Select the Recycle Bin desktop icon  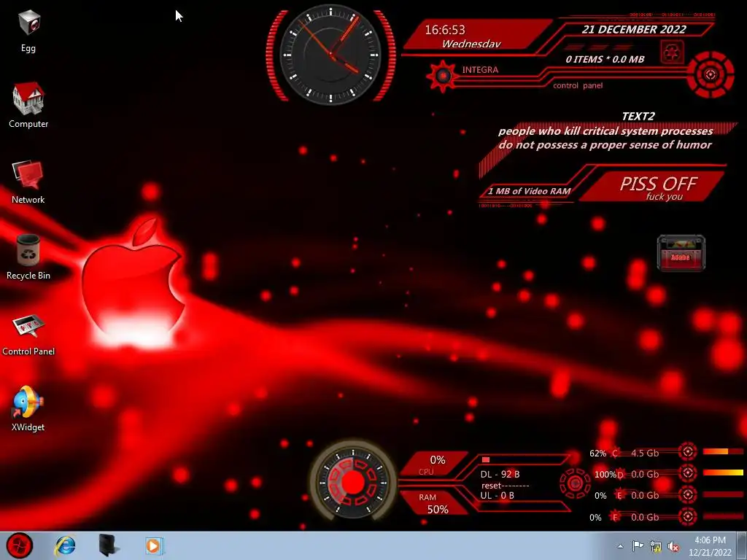point(28,257)
